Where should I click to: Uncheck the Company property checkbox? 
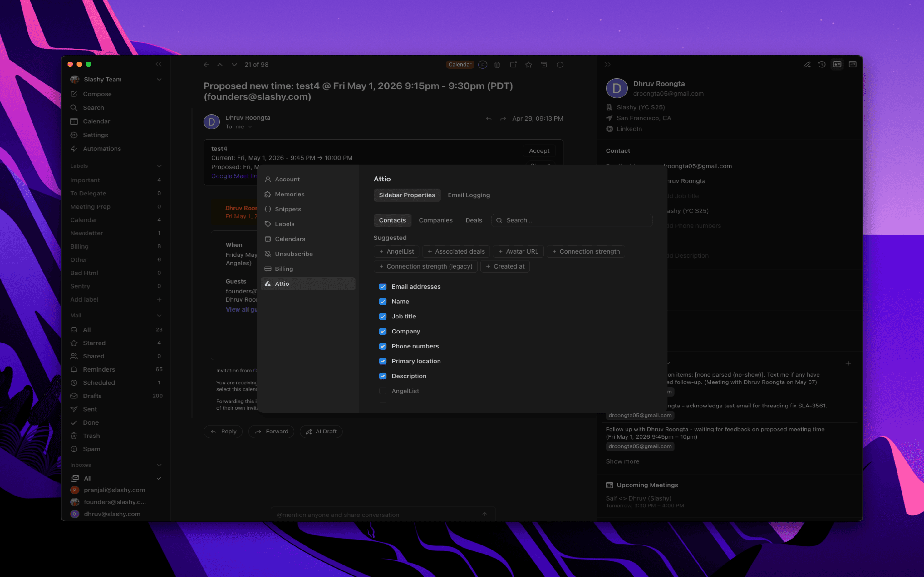tap(383, 331)
